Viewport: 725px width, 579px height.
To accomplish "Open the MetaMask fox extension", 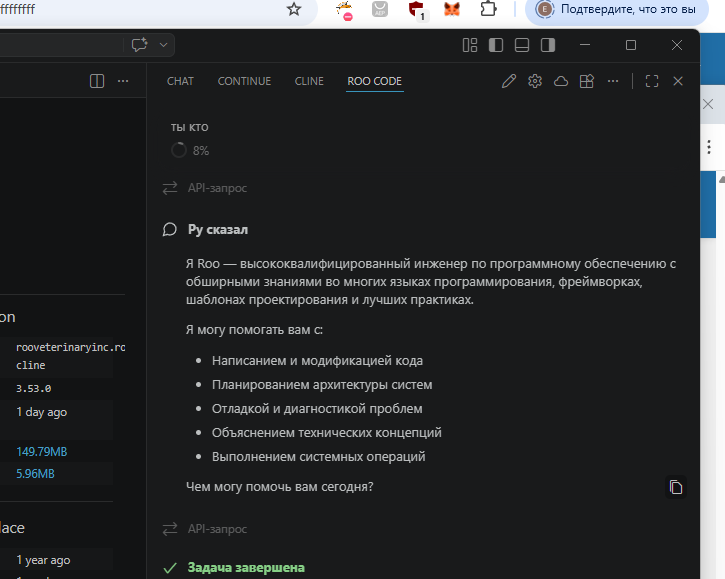I will (452, 9).
